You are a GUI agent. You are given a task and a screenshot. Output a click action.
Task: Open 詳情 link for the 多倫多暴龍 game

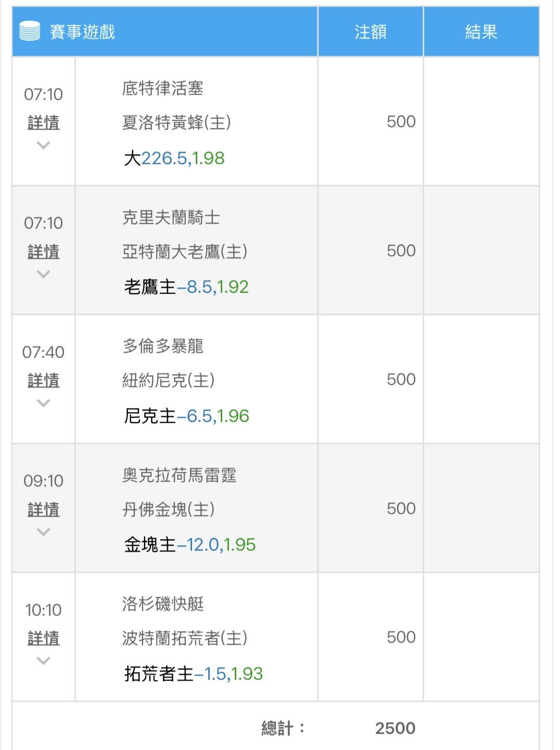point(44,380)
